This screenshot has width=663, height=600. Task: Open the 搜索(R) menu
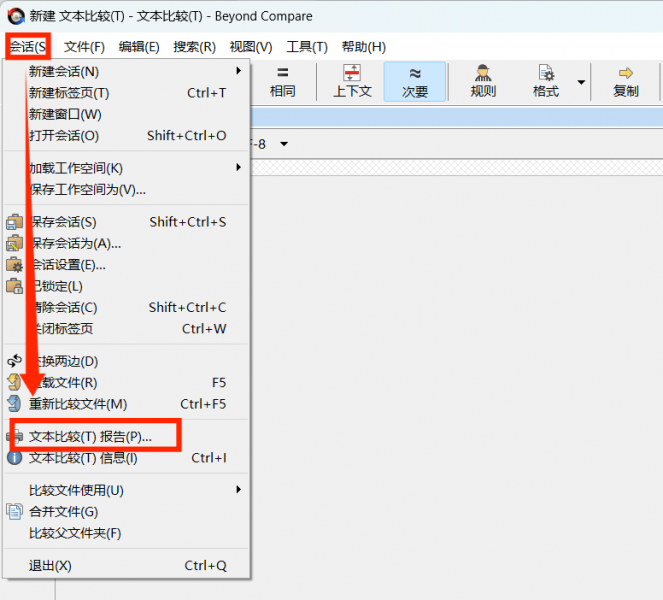[195, 47]
